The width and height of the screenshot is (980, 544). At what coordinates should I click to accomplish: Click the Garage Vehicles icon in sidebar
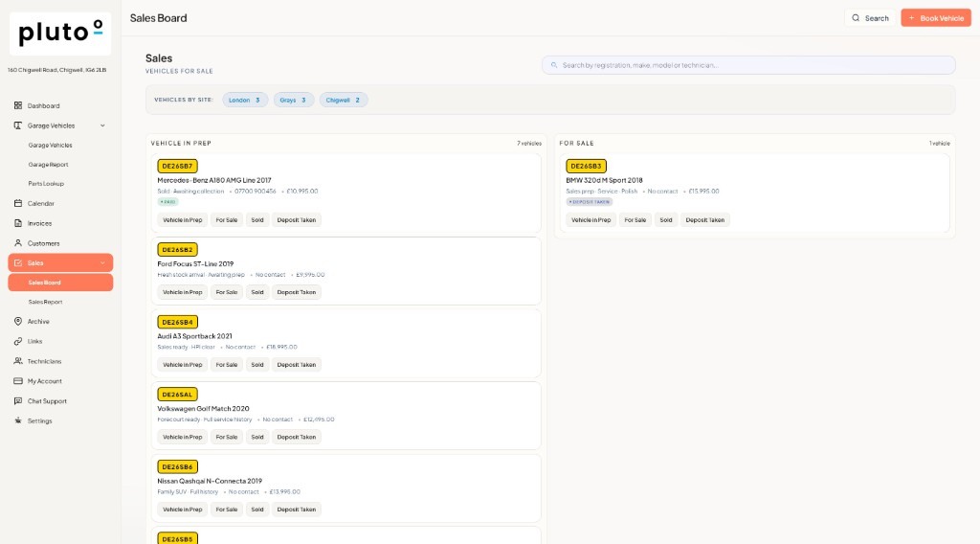[x=18, y=125]
